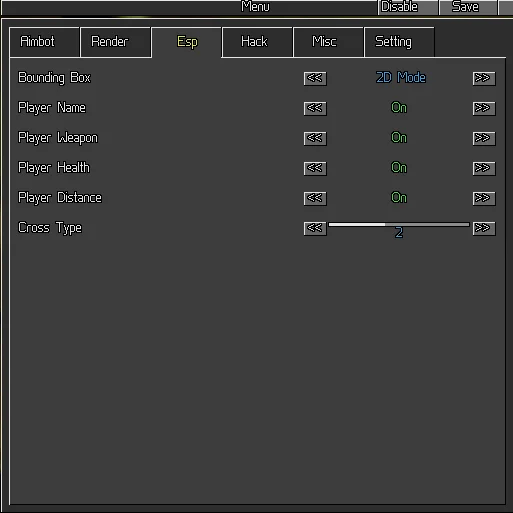Click the left arrow for Player Weapon
This screenshot has height=513, width=513.
315,138
